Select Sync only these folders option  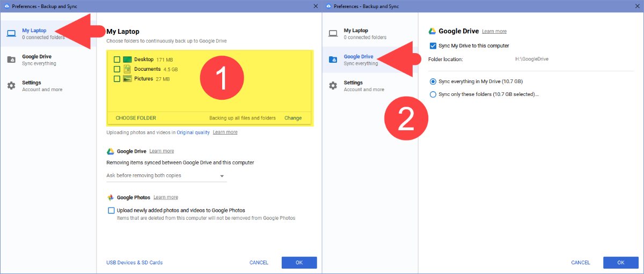click(x=433, y=94)
